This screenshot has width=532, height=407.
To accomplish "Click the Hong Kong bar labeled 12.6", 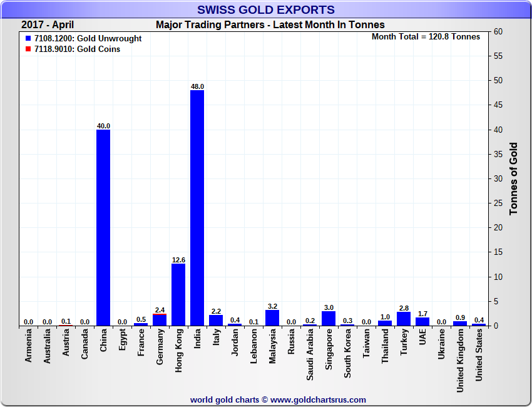I will (x=178, y=295).
